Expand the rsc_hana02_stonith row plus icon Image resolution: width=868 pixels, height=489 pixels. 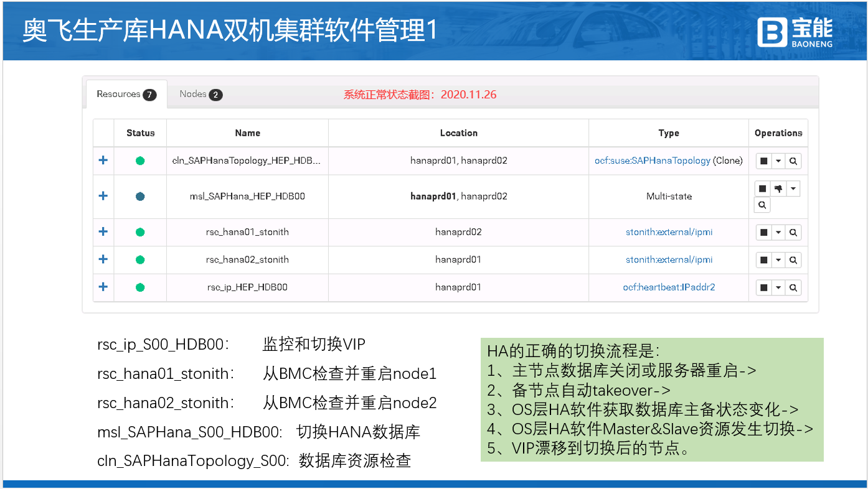point(103,259)
